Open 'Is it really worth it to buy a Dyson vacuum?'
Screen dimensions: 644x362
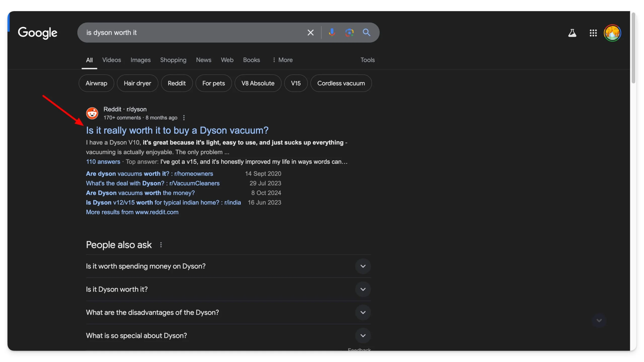(177, 130)
